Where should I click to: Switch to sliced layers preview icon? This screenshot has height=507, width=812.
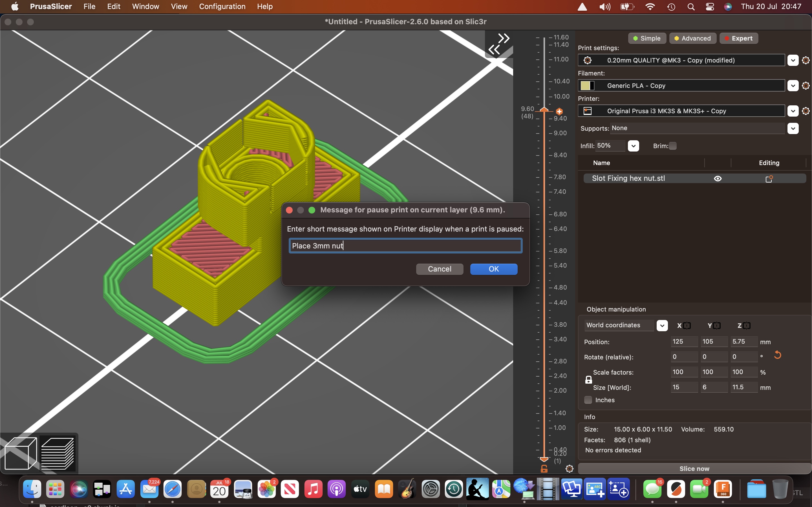(58, 453)
